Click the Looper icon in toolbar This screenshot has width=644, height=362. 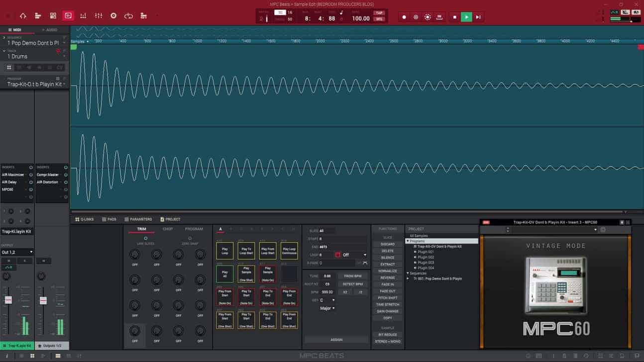coord(128,16)
